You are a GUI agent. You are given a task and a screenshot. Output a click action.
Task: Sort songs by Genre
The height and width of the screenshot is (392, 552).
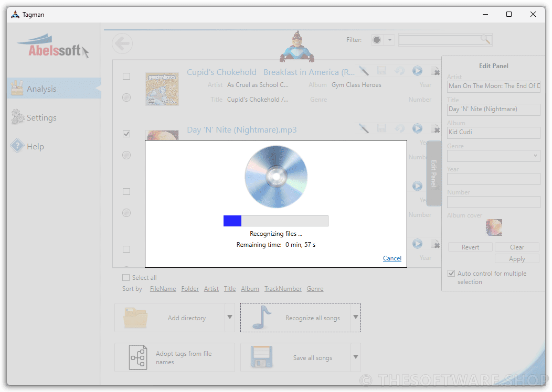tap(315, 289)
